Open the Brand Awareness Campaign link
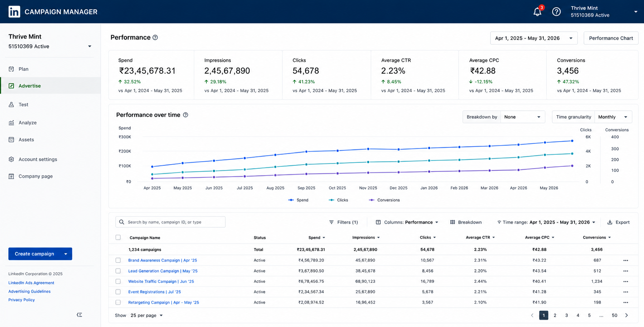This screenshot has height=327, width=644. 162,260
